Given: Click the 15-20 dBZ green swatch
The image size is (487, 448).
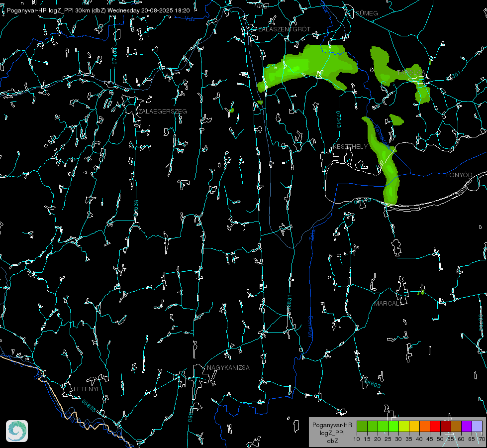Looking at the screenshot, I should 373,426.
